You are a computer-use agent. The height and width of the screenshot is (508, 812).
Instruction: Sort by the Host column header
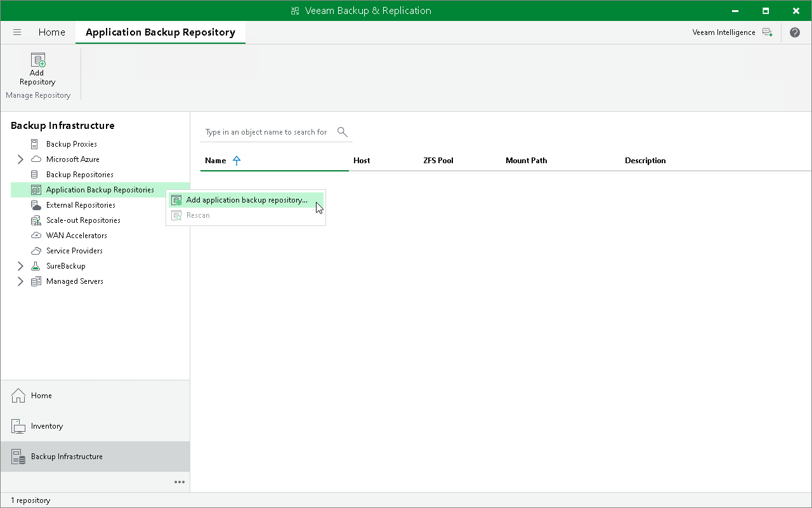pyautogui.click(x=362, y=161)
